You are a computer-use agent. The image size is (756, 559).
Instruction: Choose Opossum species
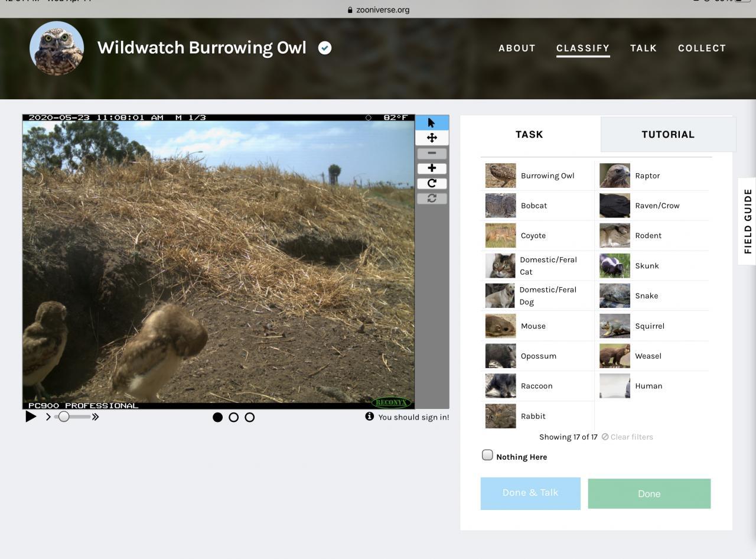(537, 356)
